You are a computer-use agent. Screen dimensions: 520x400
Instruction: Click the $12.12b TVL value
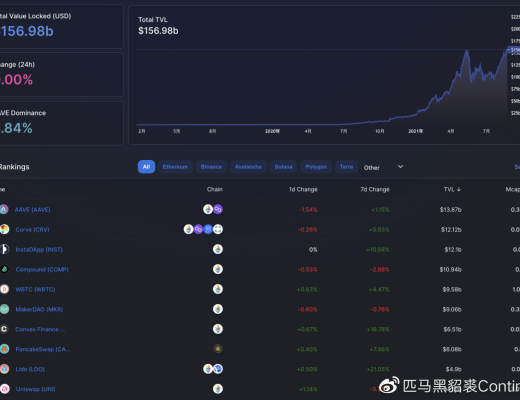(451, 230)
